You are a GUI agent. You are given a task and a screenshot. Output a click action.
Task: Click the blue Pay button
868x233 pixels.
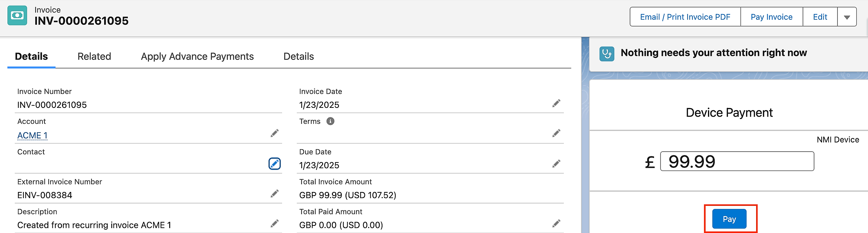(729, 219)
